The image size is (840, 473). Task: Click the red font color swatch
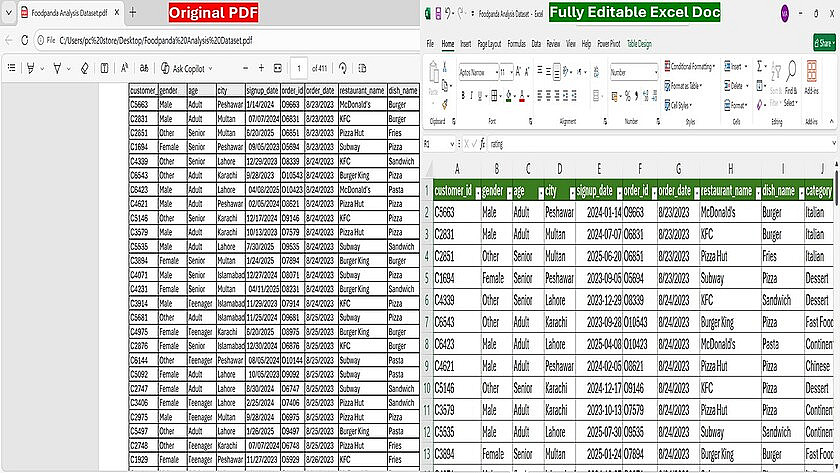tap(521, 96)
